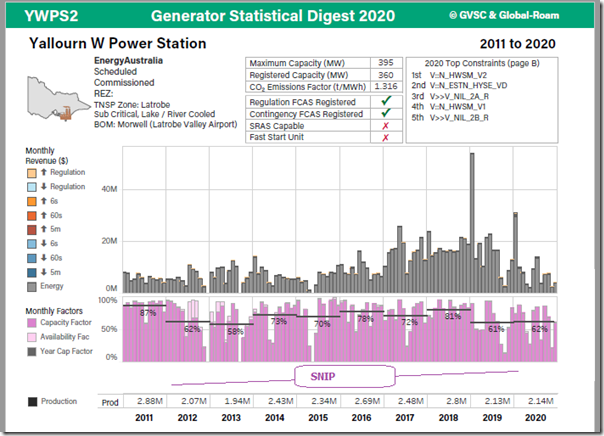Click the 2020 Top Constraints heading

pos(482,63)
